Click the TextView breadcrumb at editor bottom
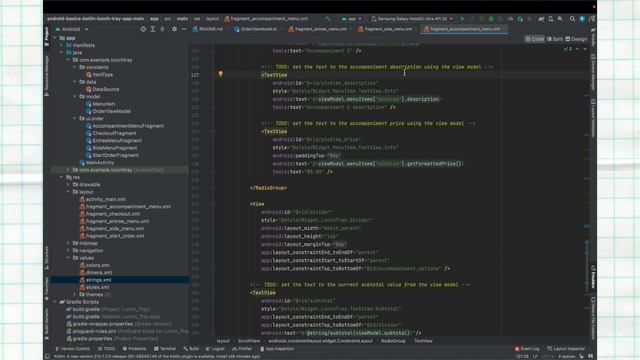 (423, 341)
